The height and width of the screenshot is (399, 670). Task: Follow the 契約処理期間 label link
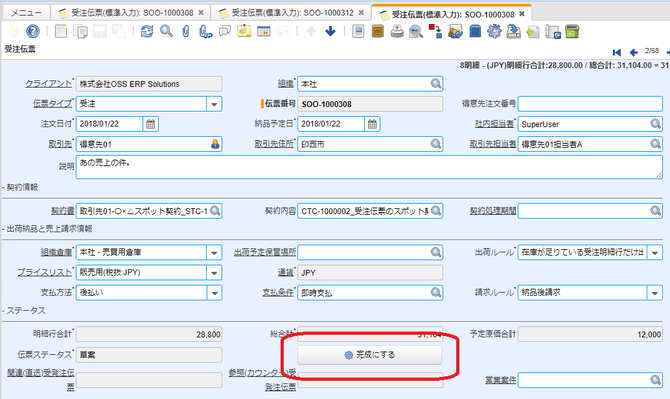(493, 211)
